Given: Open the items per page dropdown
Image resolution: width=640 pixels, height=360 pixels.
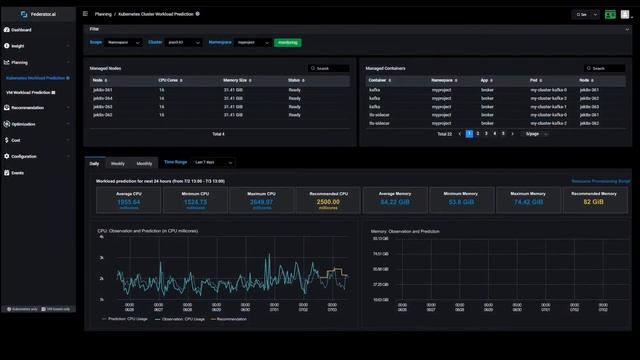Looking at the screenshot, I should (536, 134).
